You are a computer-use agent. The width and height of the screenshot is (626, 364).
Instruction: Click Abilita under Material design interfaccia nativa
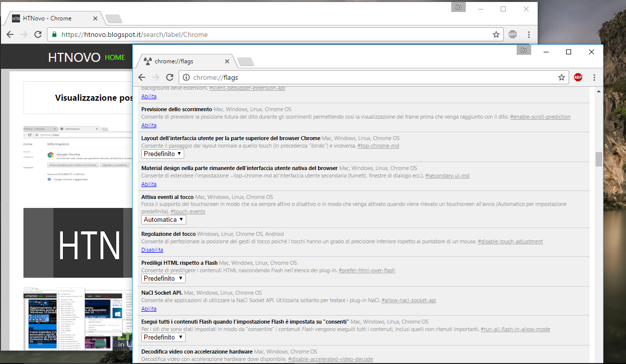149,184
